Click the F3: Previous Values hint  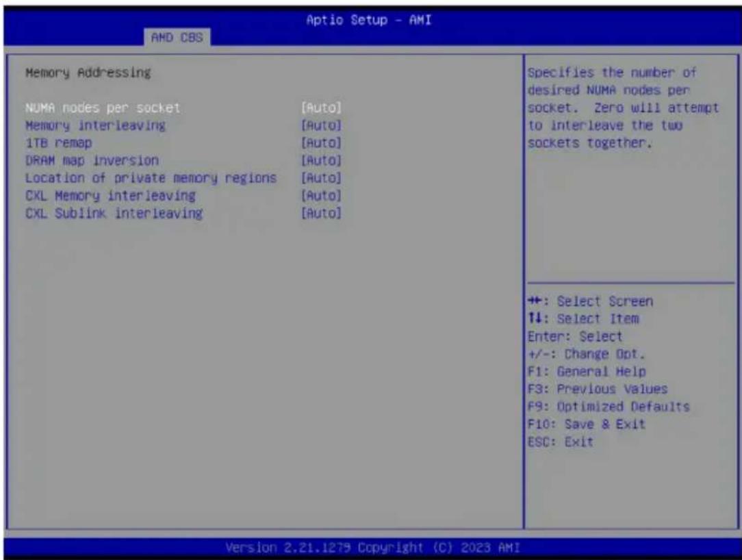[598, 389]
